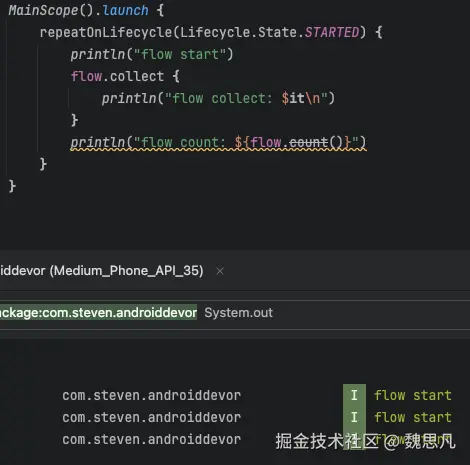Click the second log row's I level badge

tap(354, 417)
